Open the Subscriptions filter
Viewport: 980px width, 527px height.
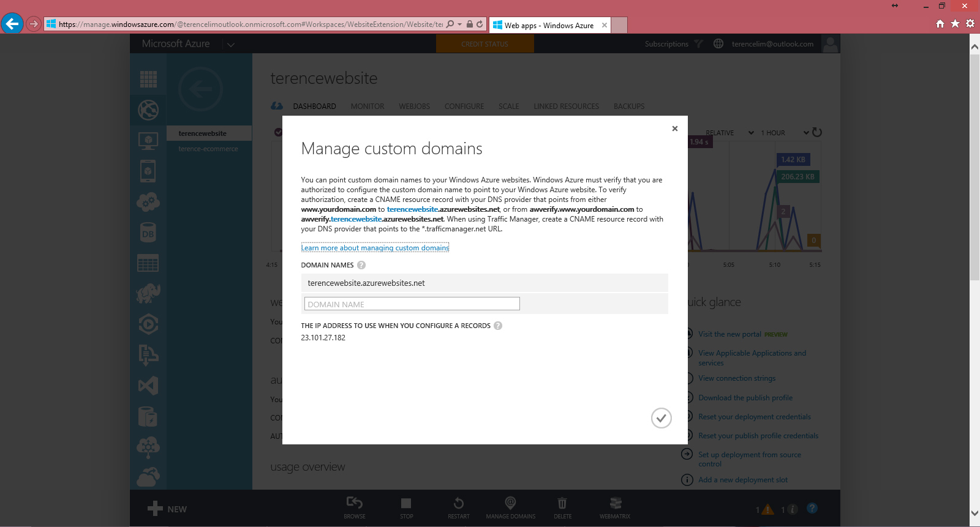point(673,44)
